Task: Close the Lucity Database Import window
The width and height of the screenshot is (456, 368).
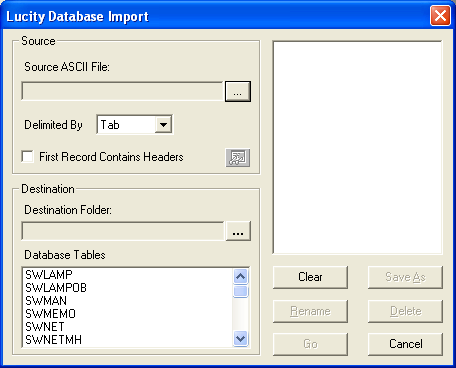Action: coord(440,16)
